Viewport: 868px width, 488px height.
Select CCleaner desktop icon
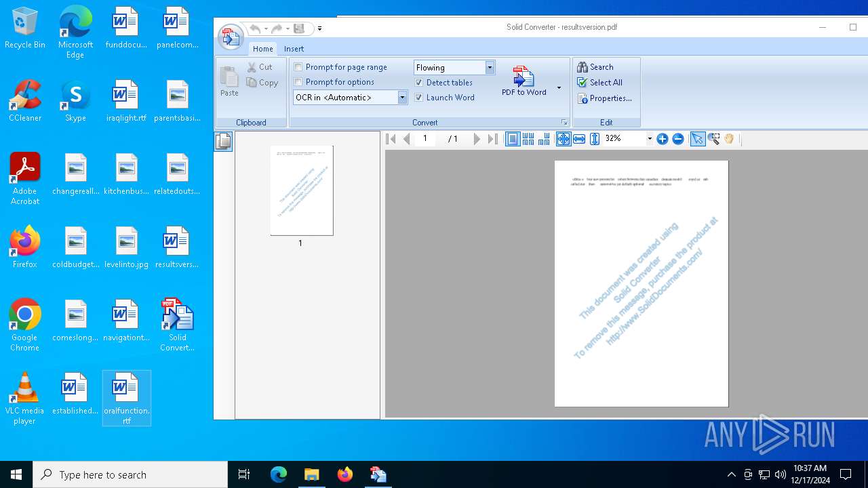(25, 101)
